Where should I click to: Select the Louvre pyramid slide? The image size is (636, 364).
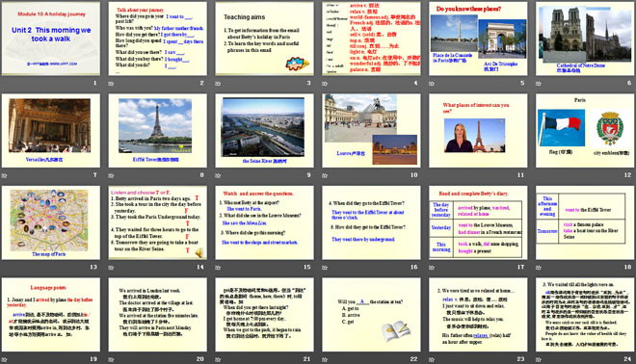[371, 131]
